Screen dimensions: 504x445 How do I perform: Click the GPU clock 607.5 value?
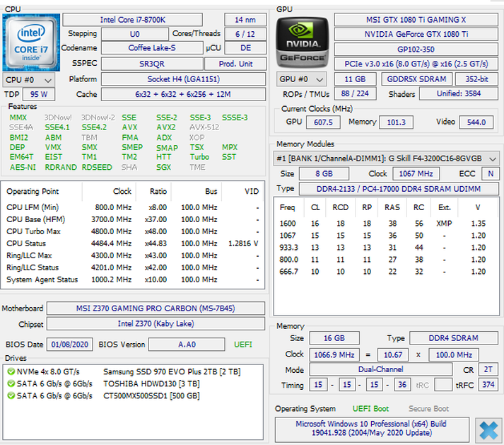(x=323, y=122)
